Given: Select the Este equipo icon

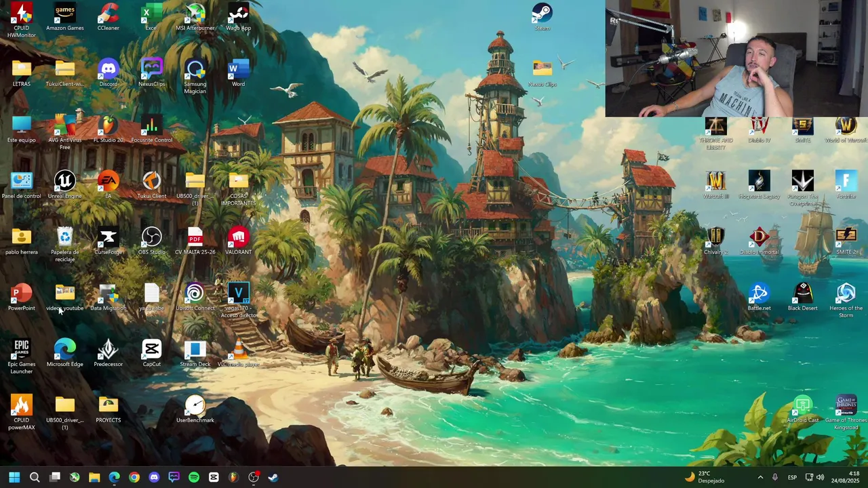Looking at the screenshot, I should [x=22, y=129].
